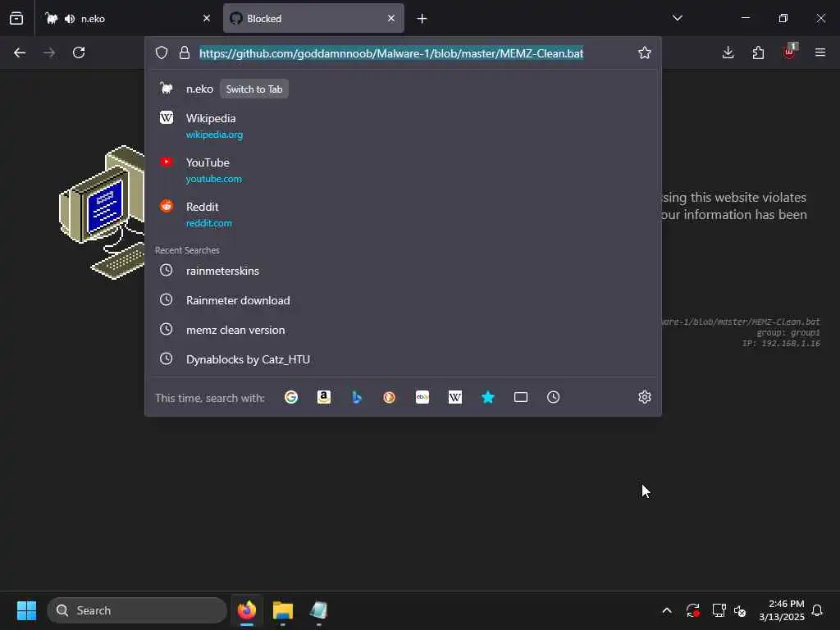The image size is (840, 630).
Task: Open the muted volume tray icon
Action: [x=740, y=610]
